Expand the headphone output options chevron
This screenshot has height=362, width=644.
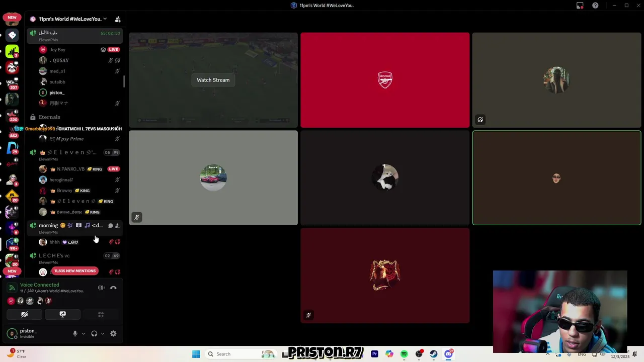(103, 333)
